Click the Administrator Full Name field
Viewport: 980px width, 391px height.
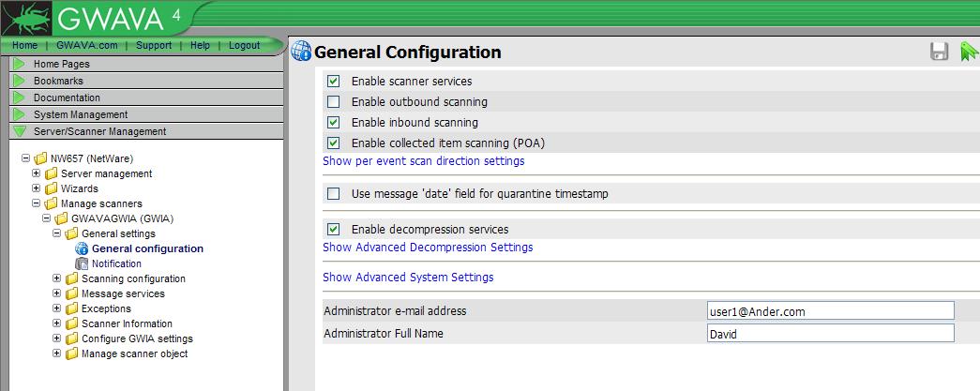(x=831, y=334)
